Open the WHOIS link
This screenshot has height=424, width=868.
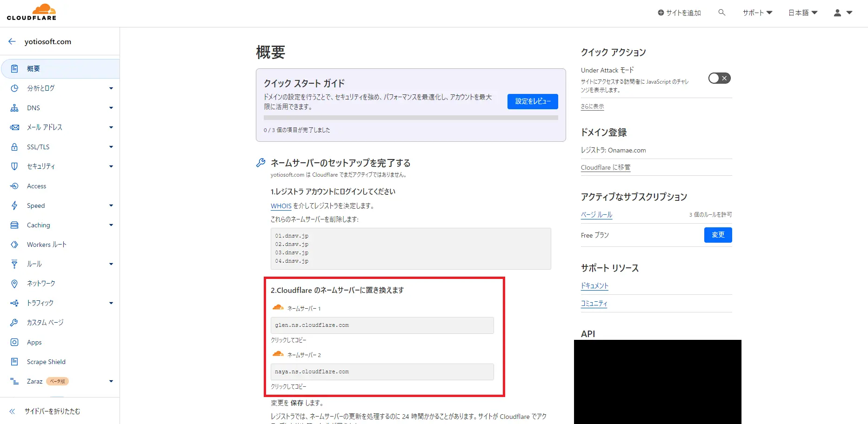[x=281, y=206]
